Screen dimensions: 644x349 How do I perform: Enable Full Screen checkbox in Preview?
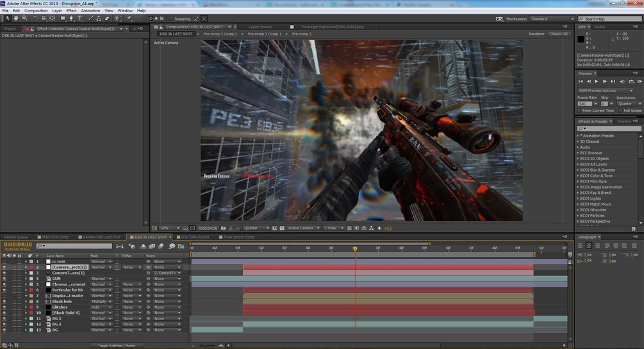tap(620, 111)
